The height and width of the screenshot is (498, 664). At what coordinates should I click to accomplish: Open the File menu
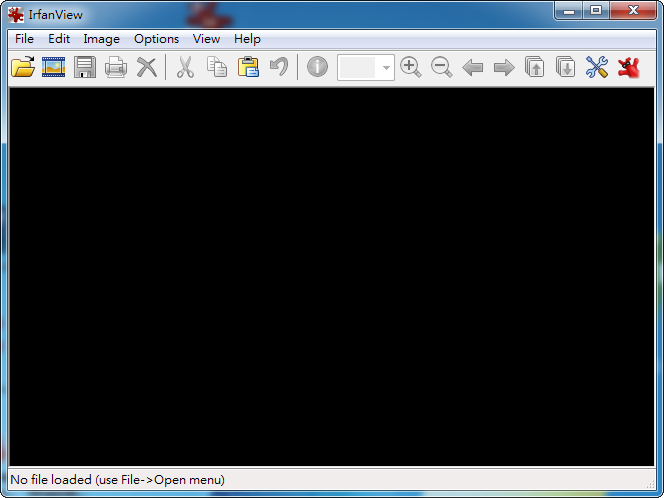click(x=24, y=39)
